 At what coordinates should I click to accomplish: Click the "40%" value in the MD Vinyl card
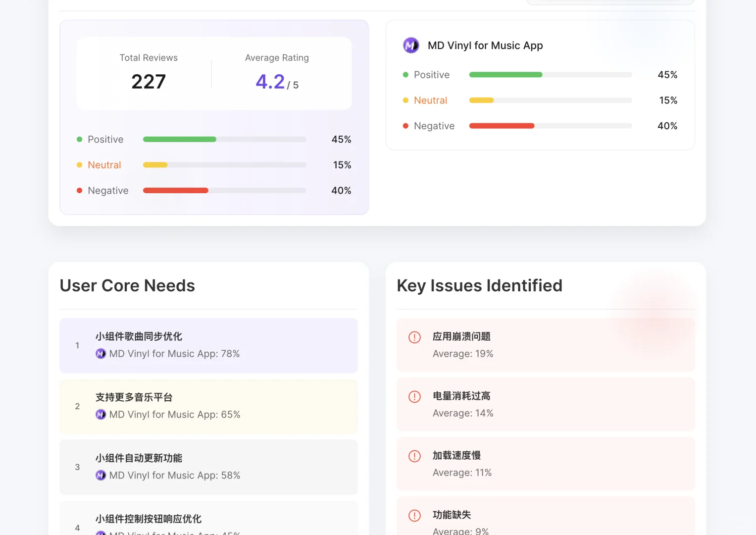click(668, 126)
